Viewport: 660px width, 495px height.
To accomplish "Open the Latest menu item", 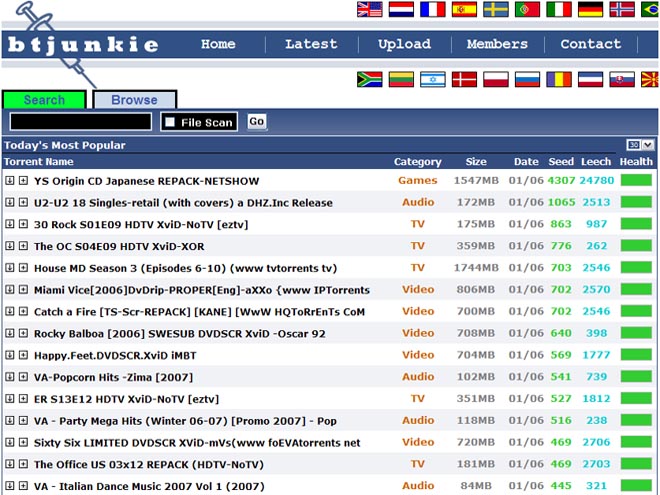I will [311, 44].
